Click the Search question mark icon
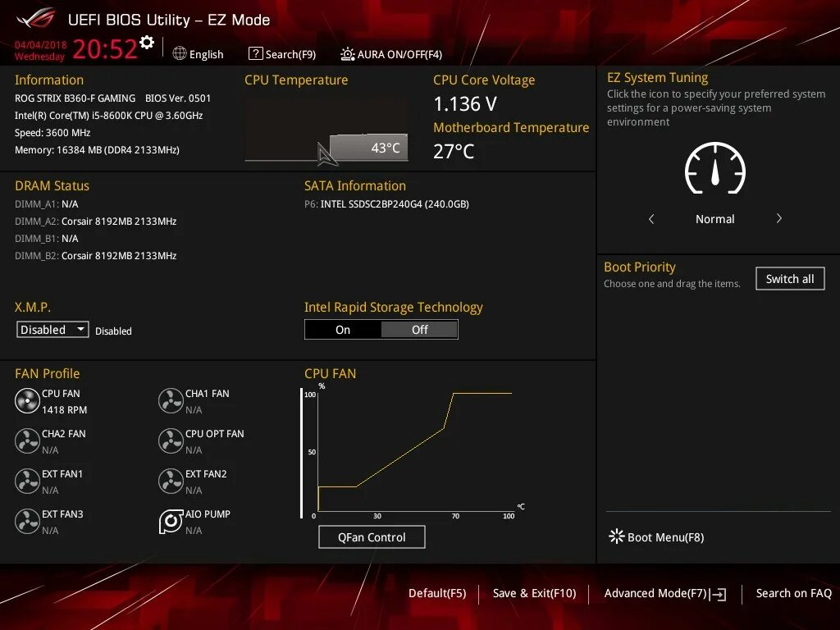This screenshot has width=840, height=630. tap(256, 53)
